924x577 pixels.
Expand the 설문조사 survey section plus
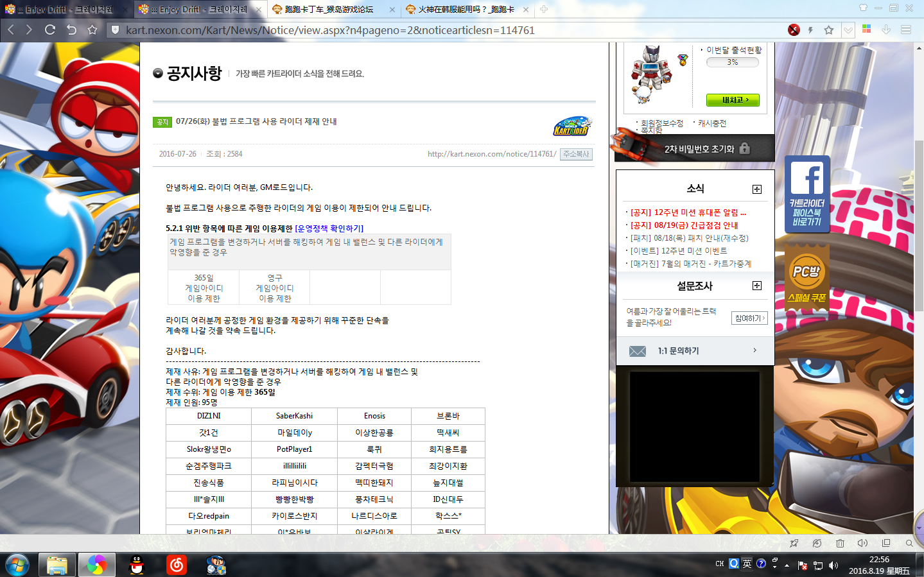click(757, 286)
